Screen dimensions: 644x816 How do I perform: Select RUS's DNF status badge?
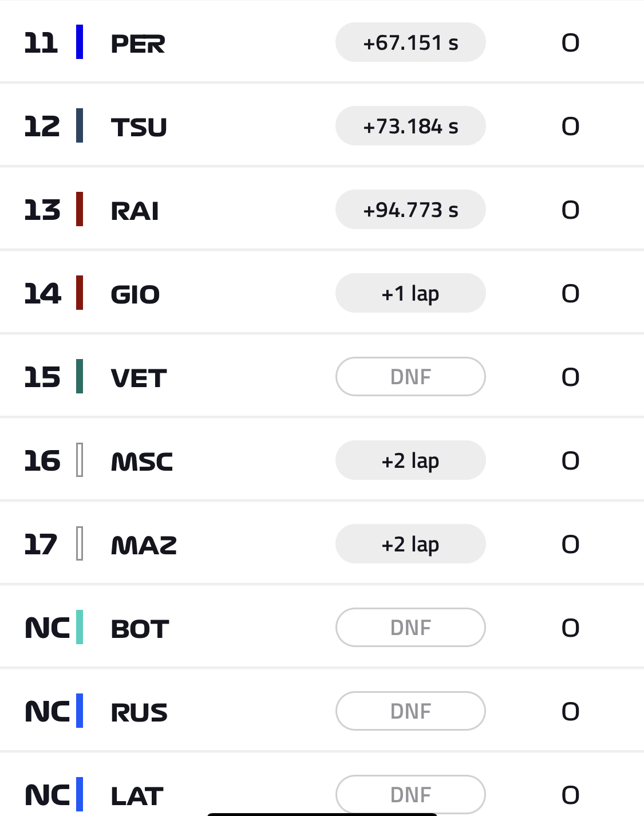pyautogui.click(x=410, y=711)
